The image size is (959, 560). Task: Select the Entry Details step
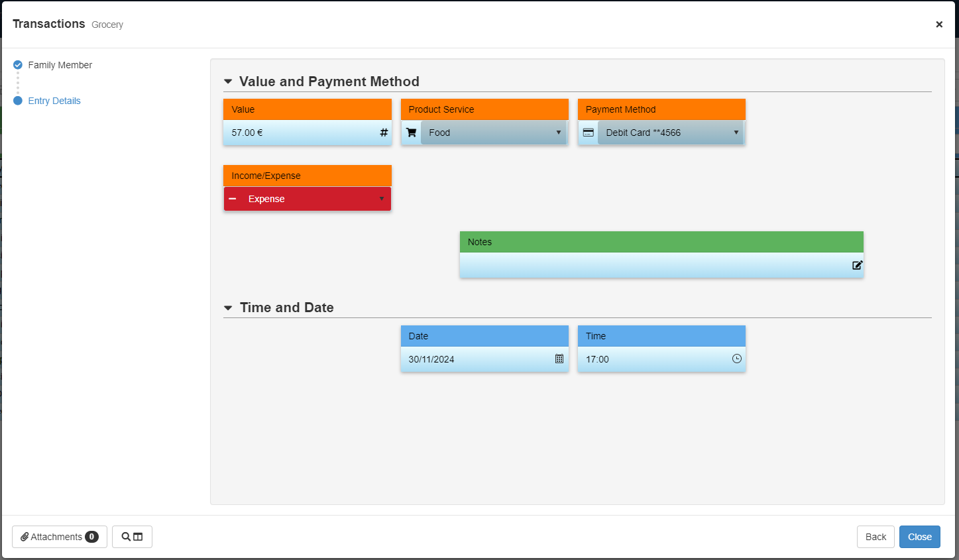(54, 101)
